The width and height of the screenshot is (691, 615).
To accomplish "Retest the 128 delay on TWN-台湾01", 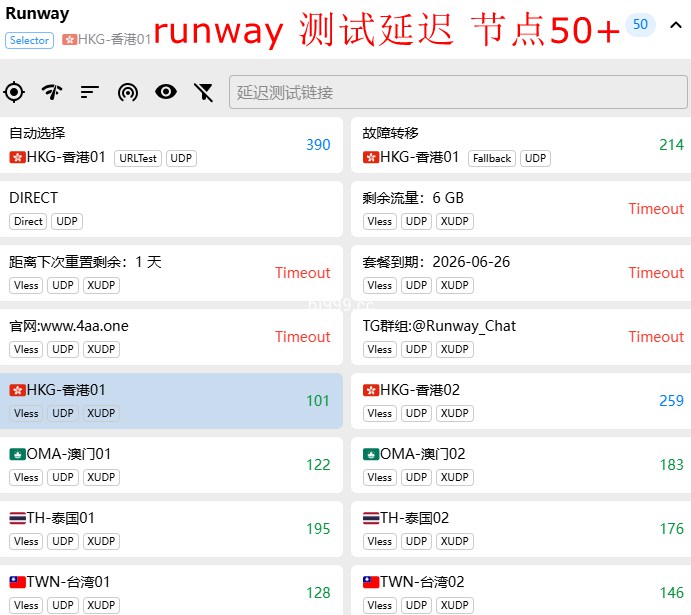I will 318,593.
